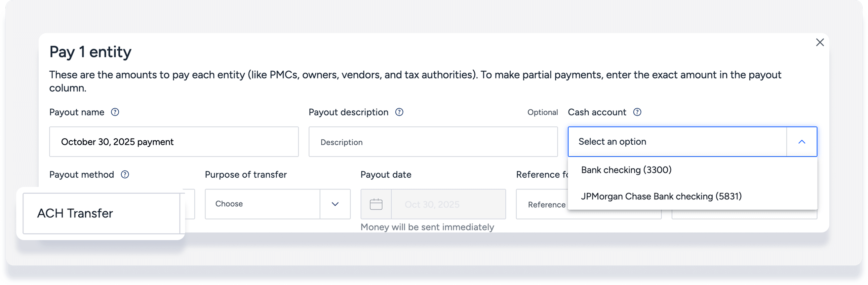Click the Payout method question mark icon

click(125, 174)
